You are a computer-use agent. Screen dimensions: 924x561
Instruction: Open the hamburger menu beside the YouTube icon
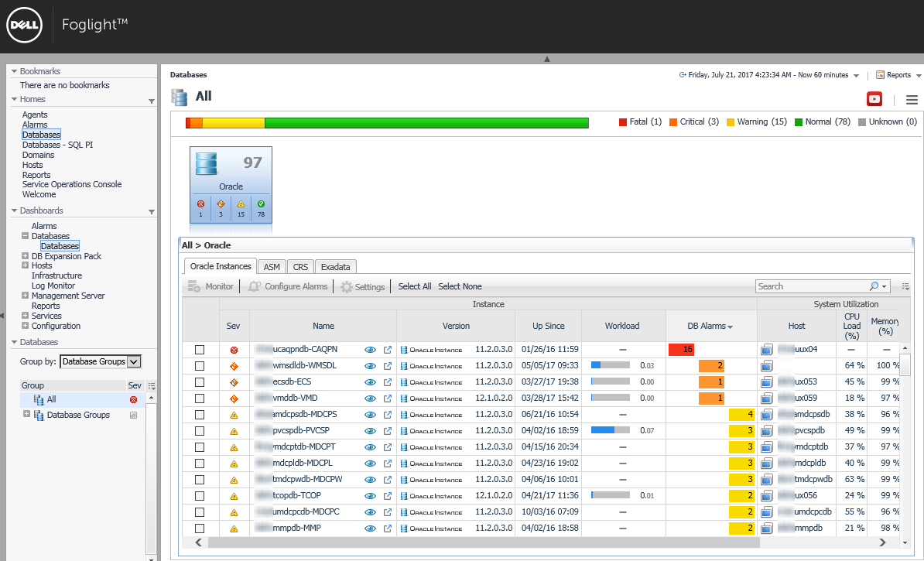912,100
